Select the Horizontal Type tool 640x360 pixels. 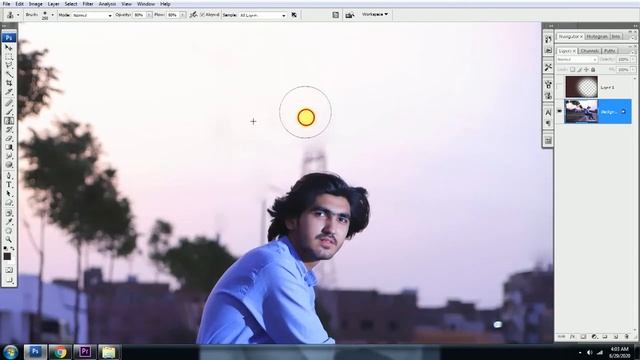point(9,185)
